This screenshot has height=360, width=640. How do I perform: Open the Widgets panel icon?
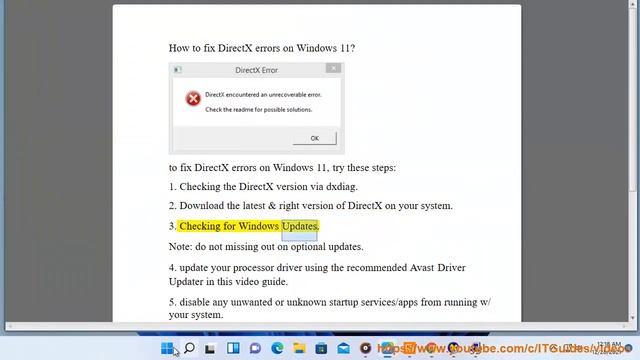(x=233, y=348)
